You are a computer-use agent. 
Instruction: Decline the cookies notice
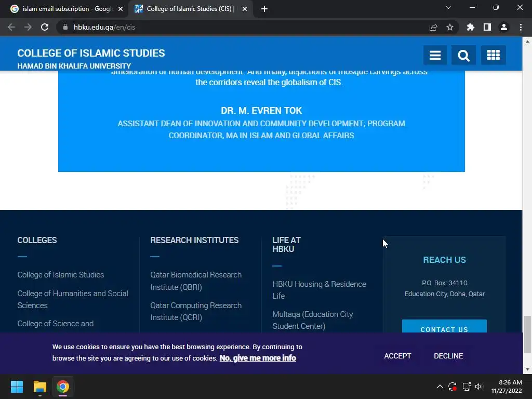[448, 356]
